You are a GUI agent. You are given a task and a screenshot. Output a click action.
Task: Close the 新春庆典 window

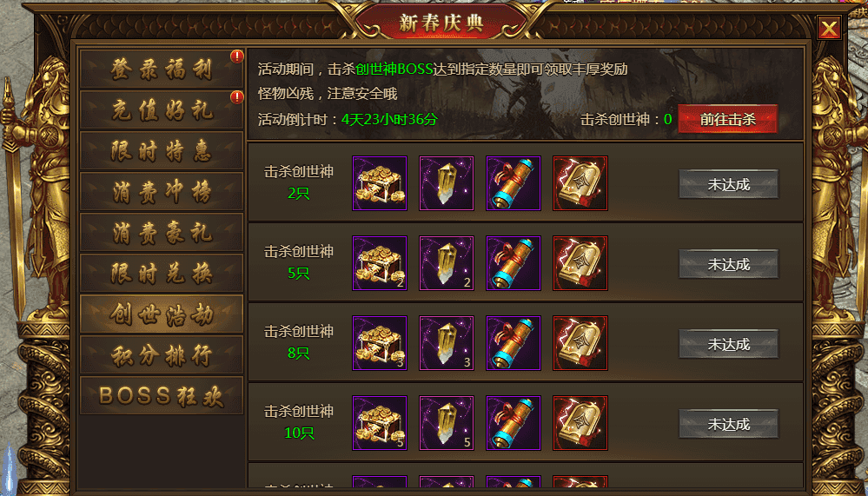829,28
